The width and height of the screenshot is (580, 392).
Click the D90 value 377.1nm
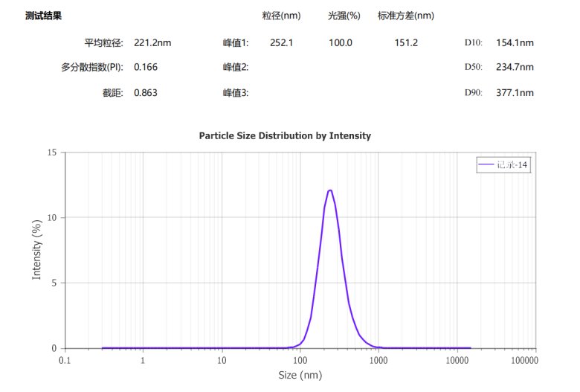click(515, 93)
